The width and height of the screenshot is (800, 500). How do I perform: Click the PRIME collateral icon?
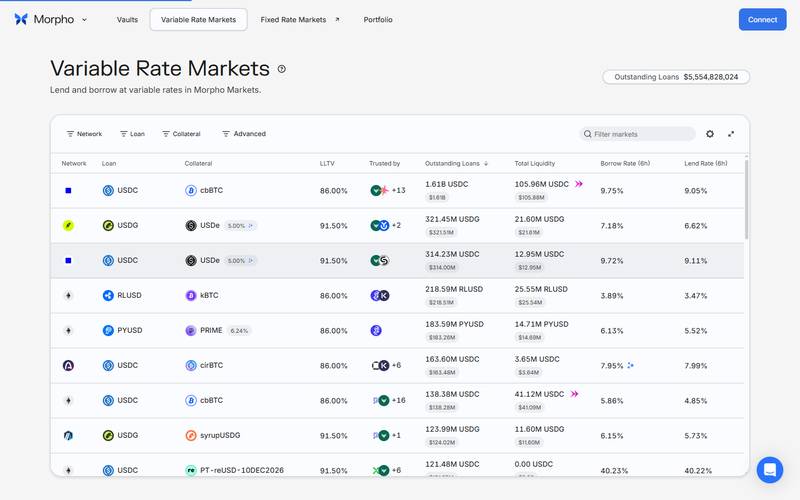point(191,331)
